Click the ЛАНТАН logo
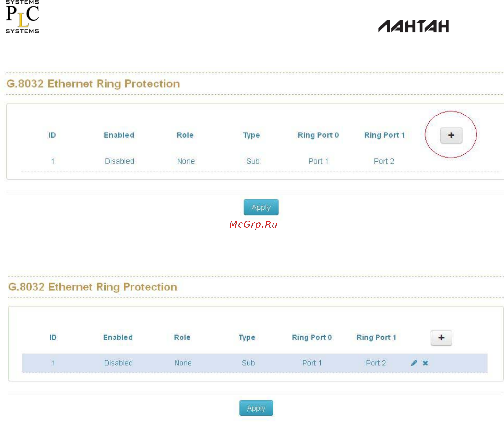 click(413, 26)
